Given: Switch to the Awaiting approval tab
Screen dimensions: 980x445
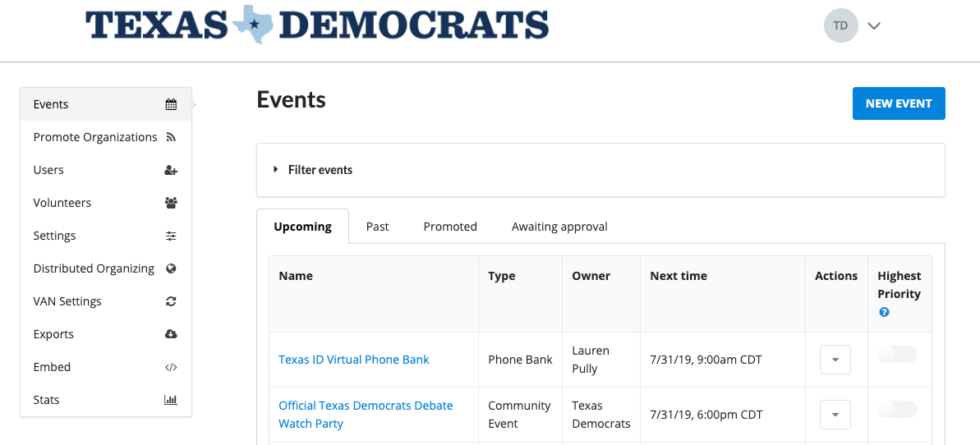Looking at the screenshot, I should [559, 227].
